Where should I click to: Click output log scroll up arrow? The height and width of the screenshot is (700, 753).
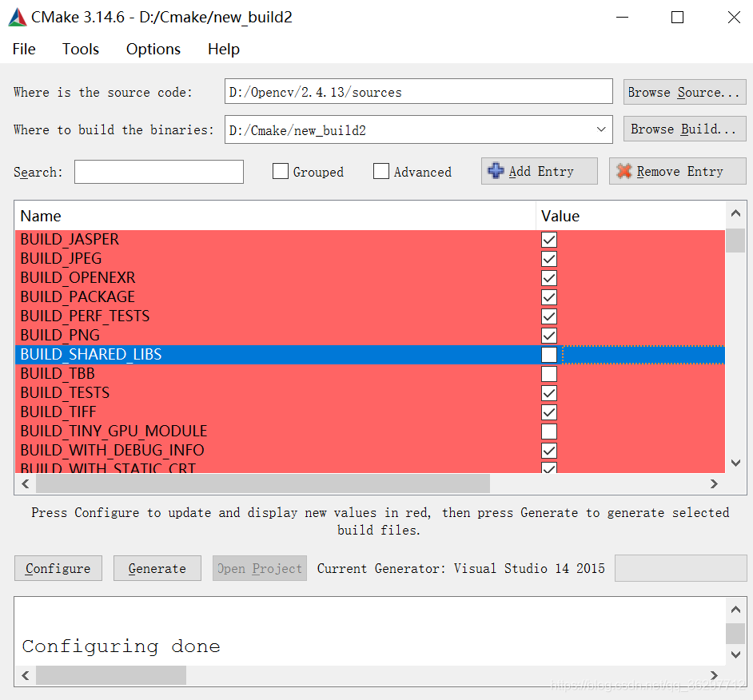click(x=735, y=610)
